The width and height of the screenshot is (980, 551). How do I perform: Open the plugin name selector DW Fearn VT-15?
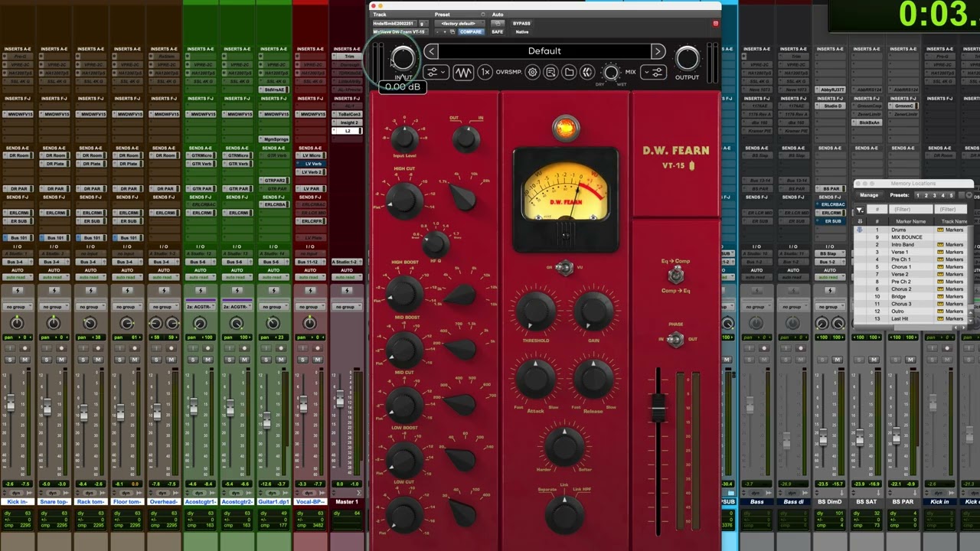tap(400, 32)
